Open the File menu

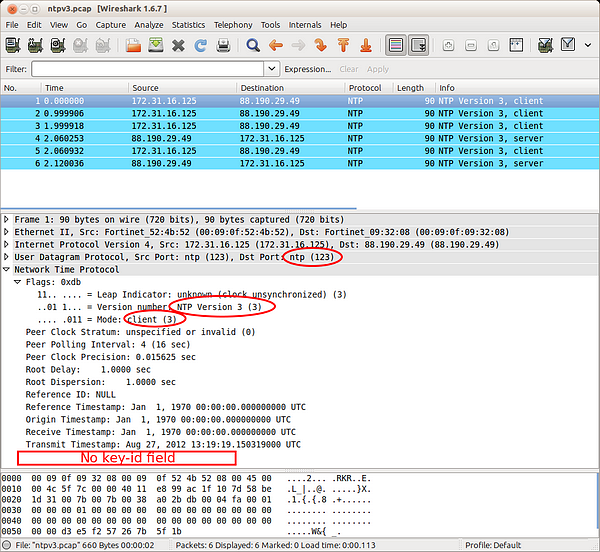tap(12, 25)
